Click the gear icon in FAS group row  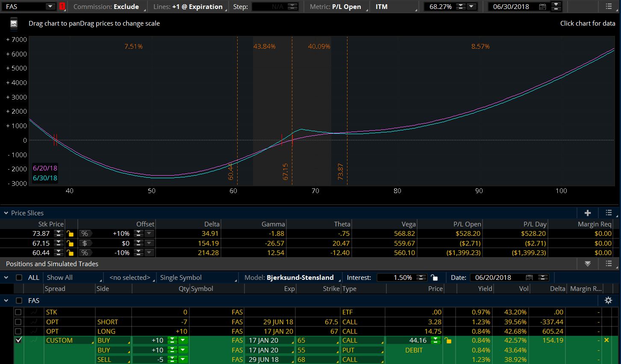(608, 300)
